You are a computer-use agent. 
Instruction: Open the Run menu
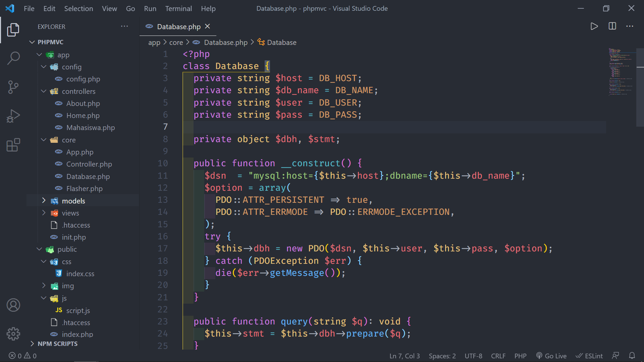tap(150, 8)
